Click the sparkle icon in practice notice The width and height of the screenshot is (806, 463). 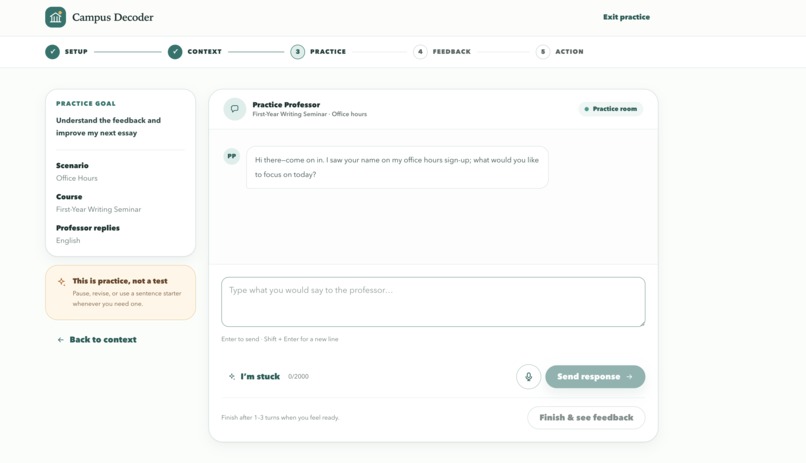[62, 282]
